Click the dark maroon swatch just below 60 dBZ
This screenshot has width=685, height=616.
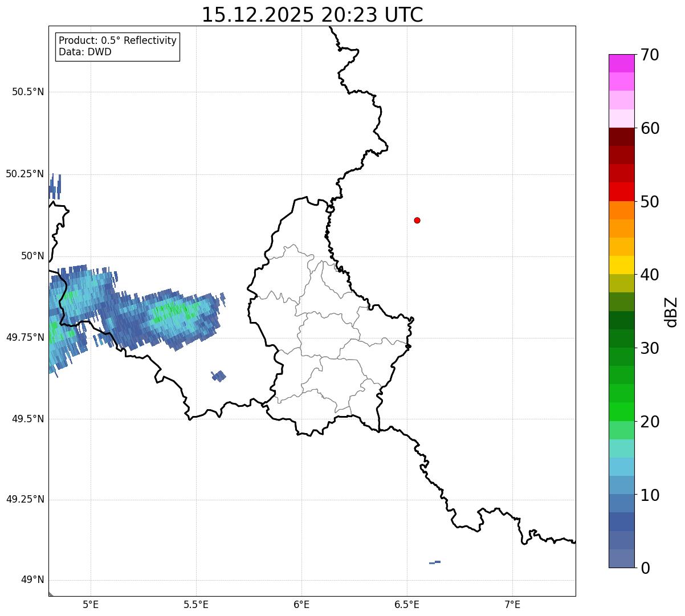point(621,137)
